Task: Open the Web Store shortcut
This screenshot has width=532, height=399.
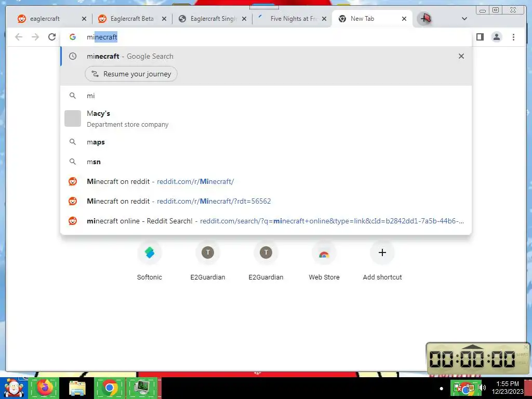Action: (x=324, y=261)
